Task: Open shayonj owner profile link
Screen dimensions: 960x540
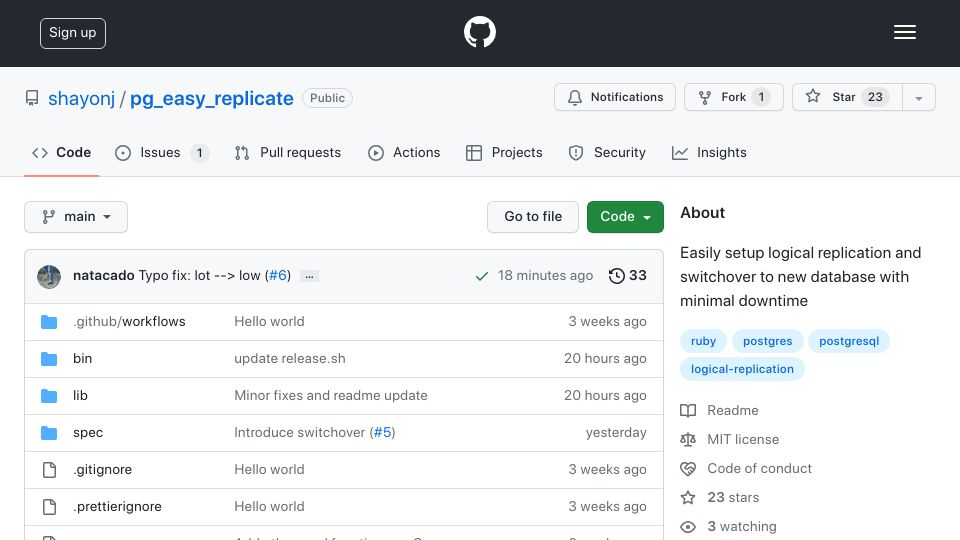Action: pyautogui.click(x=81, y=98)
